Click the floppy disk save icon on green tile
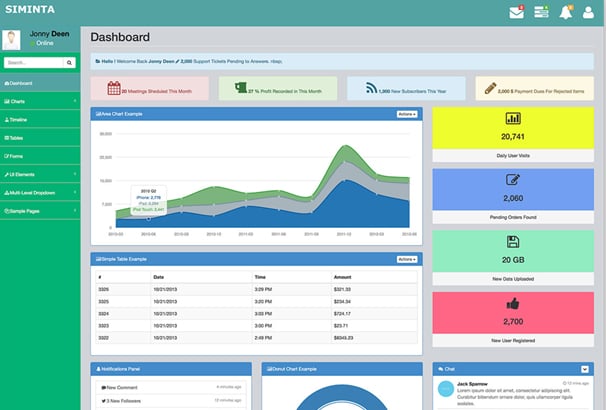Image resolution: width=606 pixels, height=410 pixels. pos(513,242)
